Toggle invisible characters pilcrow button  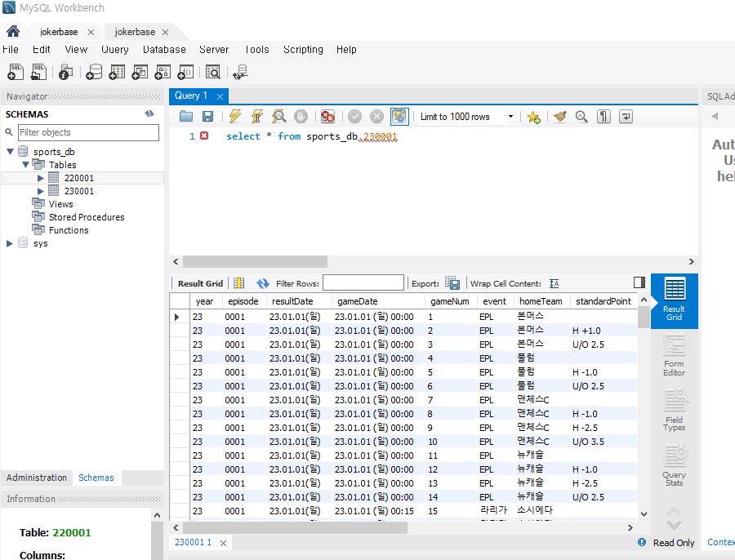604,116
